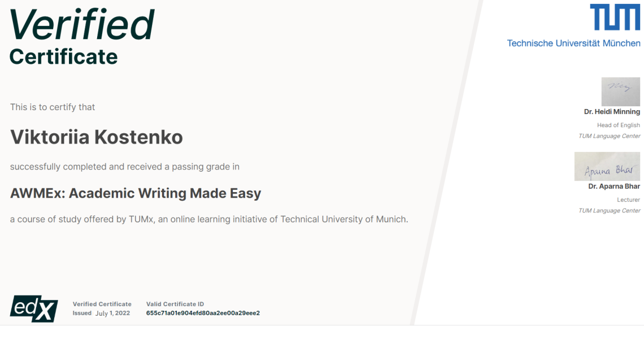
Task: Click the Dr. Heidi Minning name
Action: 612,112
